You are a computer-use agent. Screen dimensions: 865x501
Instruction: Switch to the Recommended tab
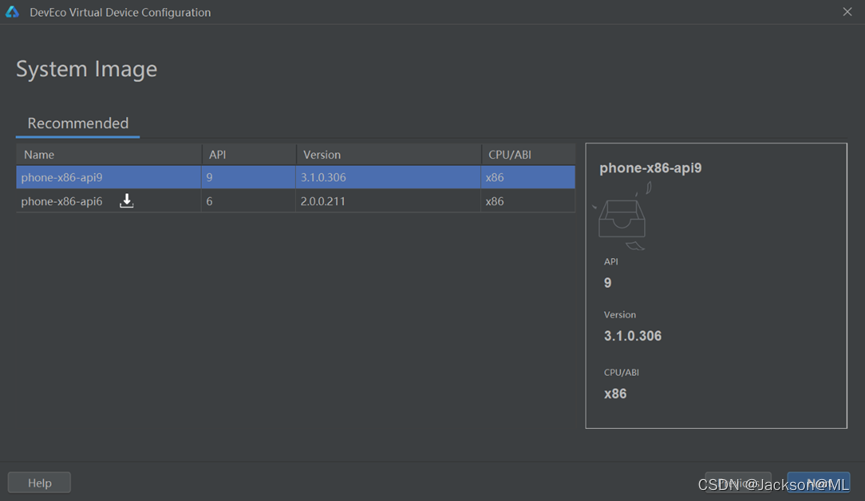(78, 123)
